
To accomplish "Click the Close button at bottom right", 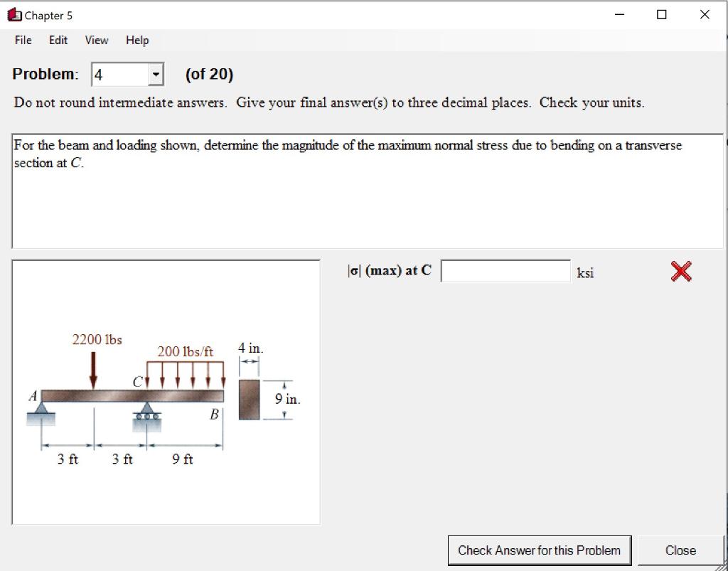I will point(680,550).
